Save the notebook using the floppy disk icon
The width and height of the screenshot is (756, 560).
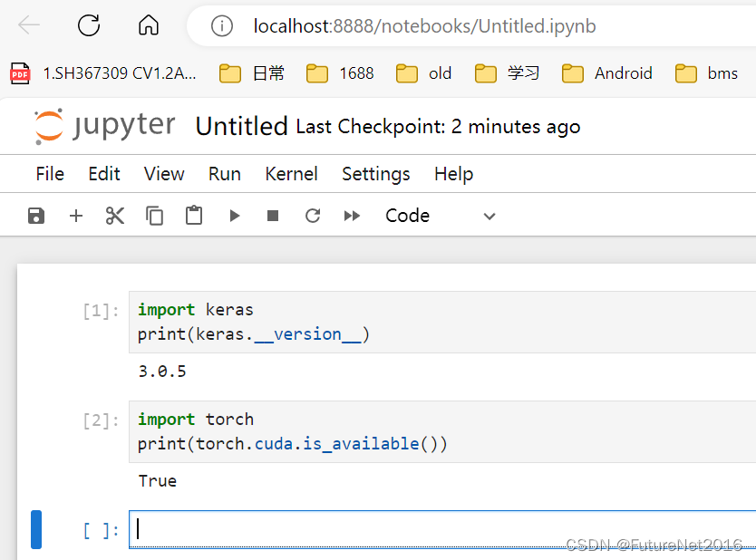[x=36, y=216]
